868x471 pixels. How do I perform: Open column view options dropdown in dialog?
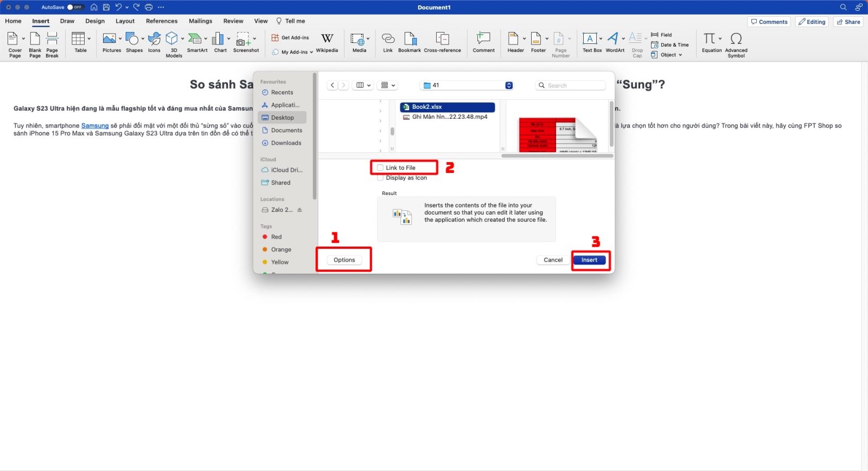[x=362, y=85]
